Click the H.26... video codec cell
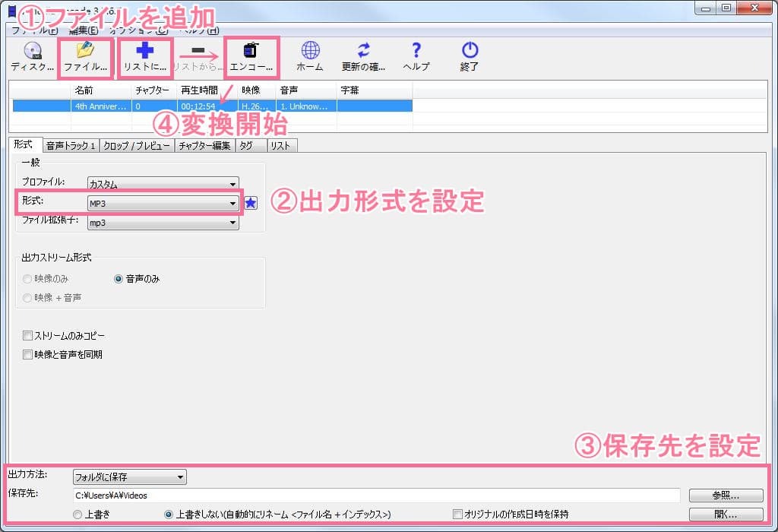778x532 pixels. point(257,106)
